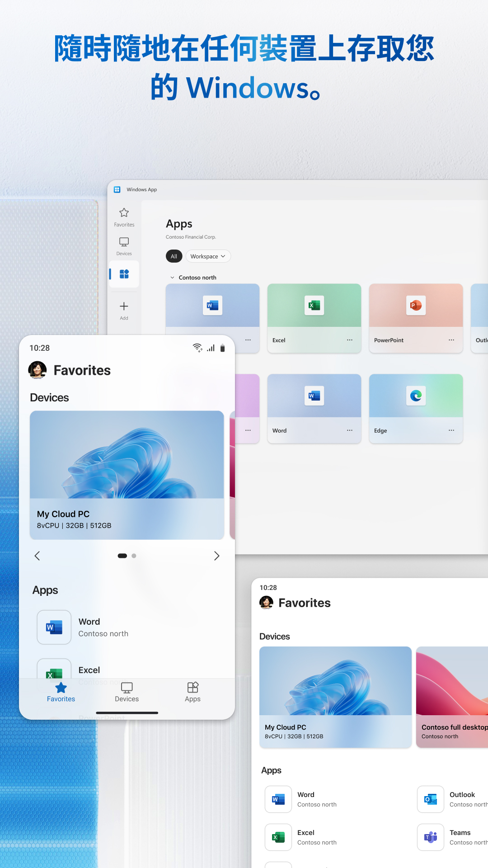Launch second-row Word app card icon
Screen dimensions: 488x868
[x=314, y=396]
